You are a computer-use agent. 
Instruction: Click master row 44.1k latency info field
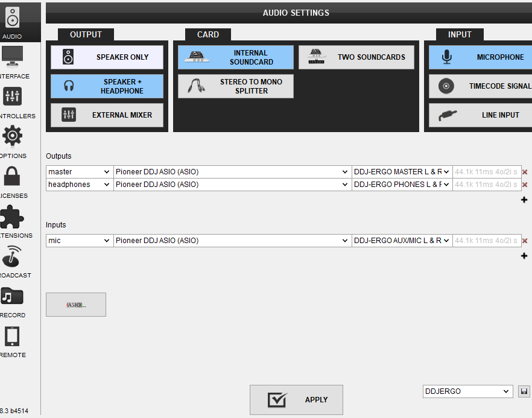(487, 172)
